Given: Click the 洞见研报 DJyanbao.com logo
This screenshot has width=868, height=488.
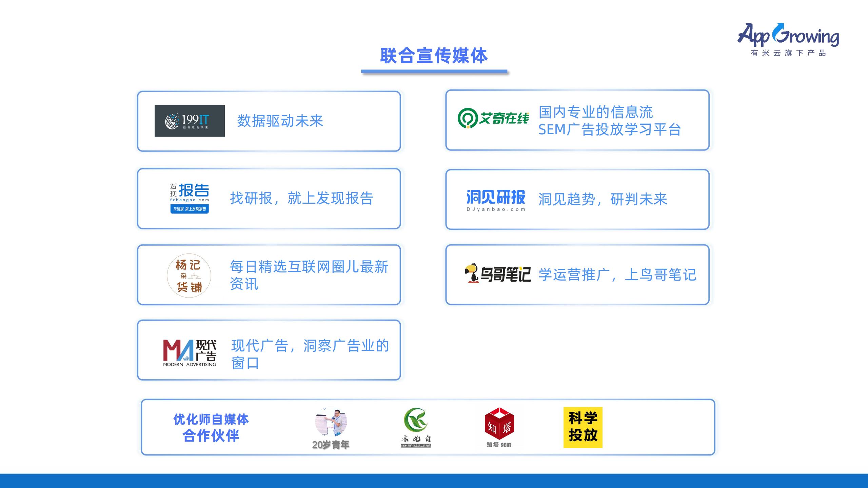Looking at the screenshot, I should pos(496,200).
